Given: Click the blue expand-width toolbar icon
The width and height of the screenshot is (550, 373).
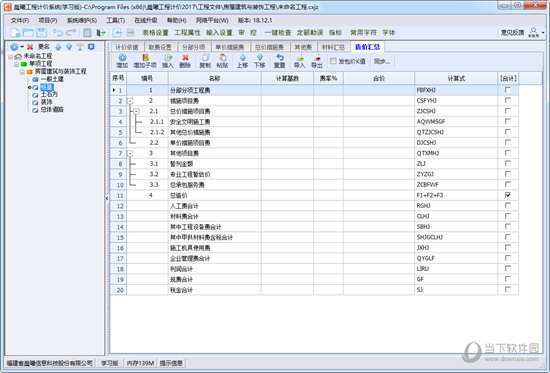Looking at the screenshot, I should point(117,33).
